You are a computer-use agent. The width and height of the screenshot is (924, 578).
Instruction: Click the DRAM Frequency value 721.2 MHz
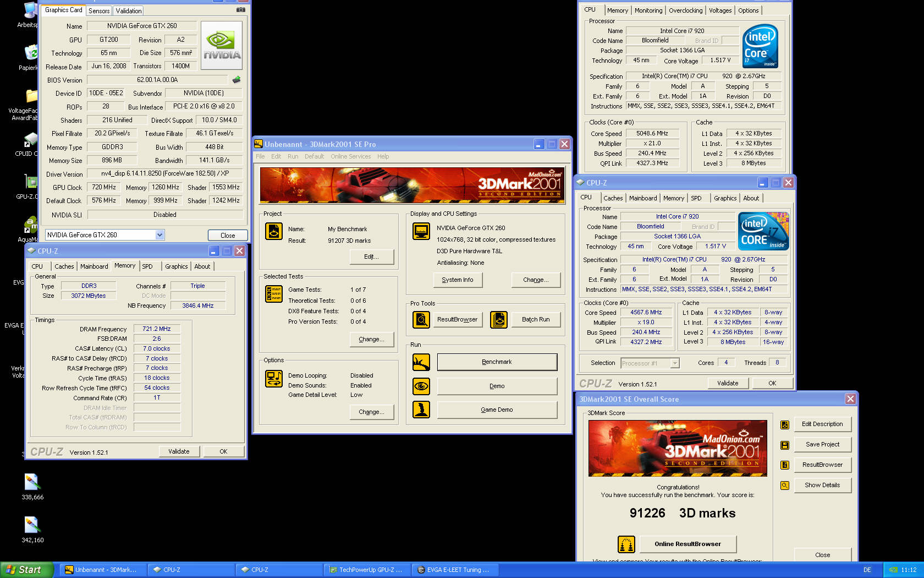point(157,329)
